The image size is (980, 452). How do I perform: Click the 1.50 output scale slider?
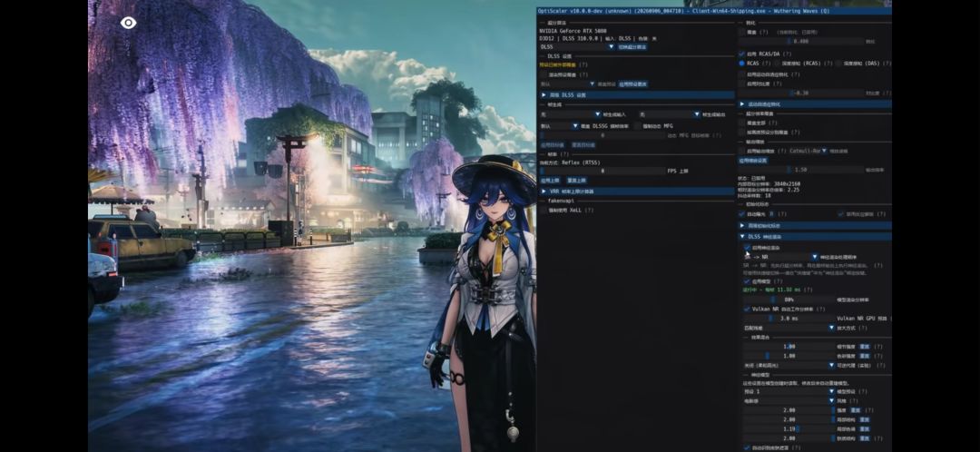point(800,170)
